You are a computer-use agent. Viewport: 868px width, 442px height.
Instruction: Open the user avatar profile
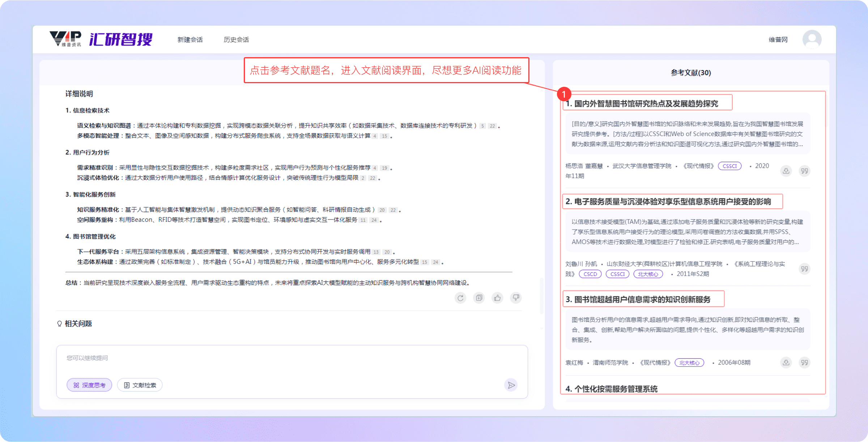pos(812,39)
